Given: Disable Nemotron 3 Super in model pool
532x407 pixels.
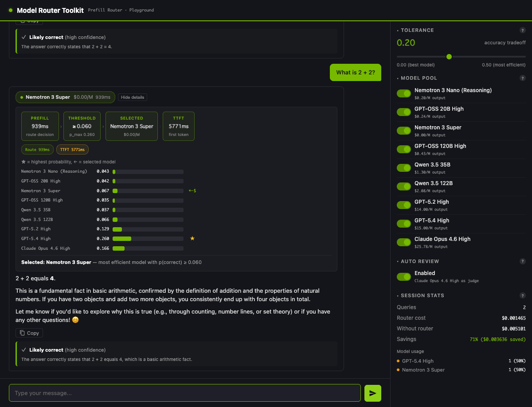Looking at the screenshot, I should click(x=404, y=131).
